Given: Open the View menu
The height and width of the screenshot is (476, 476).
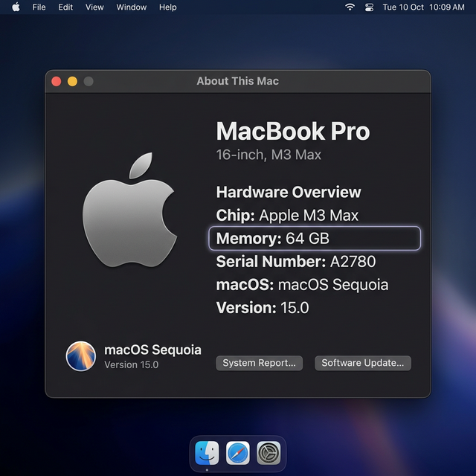Looking at the screenshot, I should pyautogui.click(x=94, y=7).
